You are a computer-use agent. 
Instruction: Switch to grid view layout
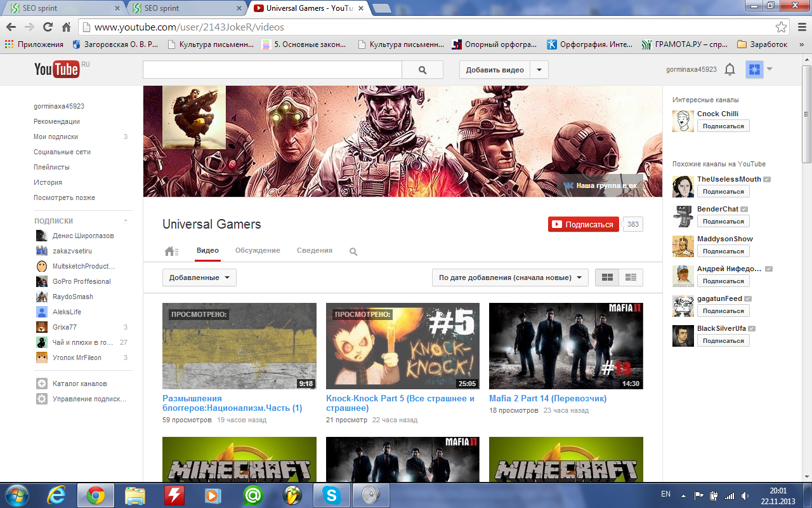pyautogui.click(x=607, y=277)
